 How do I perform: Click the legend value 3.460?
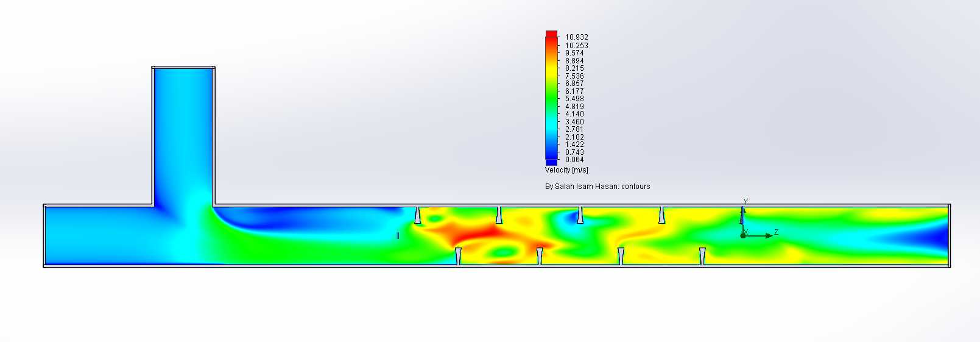pyautogui.click(x=574, y=122)
